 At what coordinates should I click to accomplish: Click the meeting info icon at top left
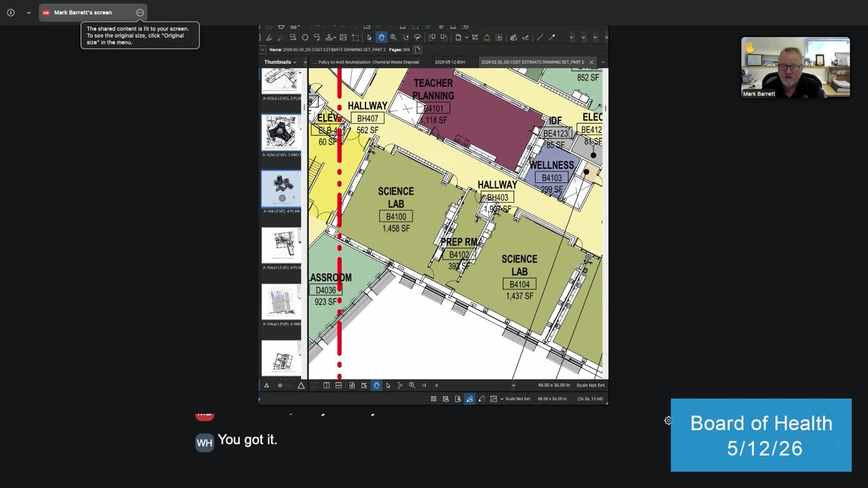[10, 12]
